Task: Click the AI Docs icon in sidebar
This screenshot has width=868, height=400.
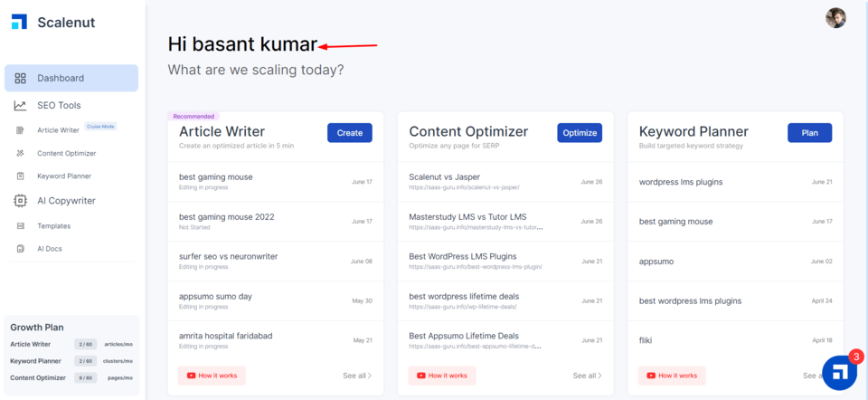Action: pos(20,249)
